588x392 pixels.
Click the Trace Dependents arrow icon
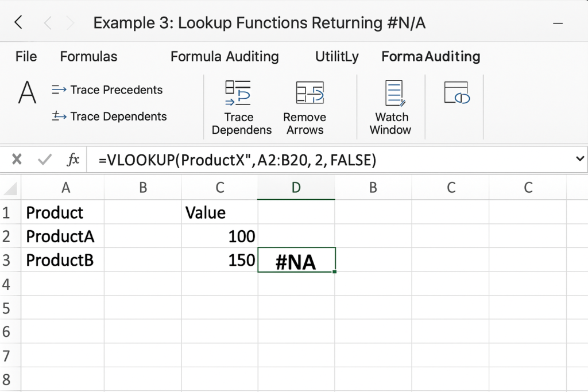click(x=59, y=117)
